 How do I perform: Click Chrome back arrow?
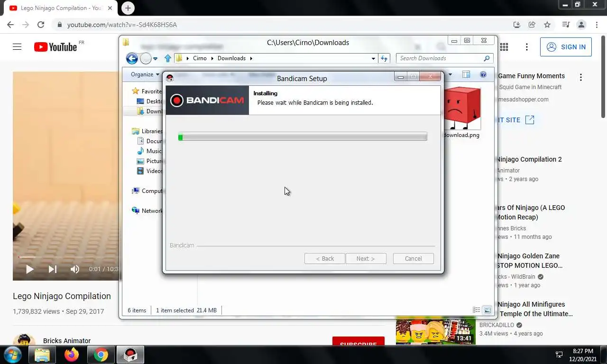pos(10,25)
